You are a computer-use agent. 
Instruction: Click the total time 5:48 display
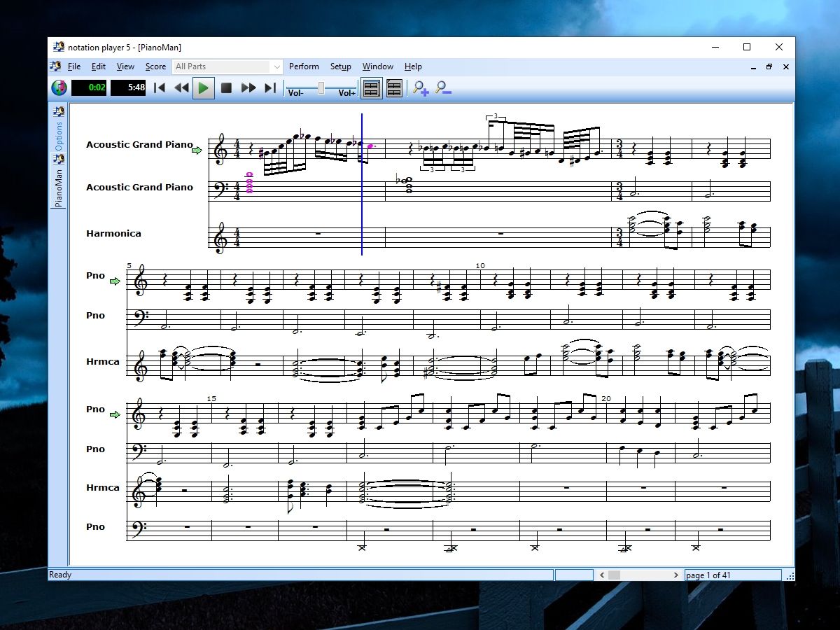coord(128,88)
